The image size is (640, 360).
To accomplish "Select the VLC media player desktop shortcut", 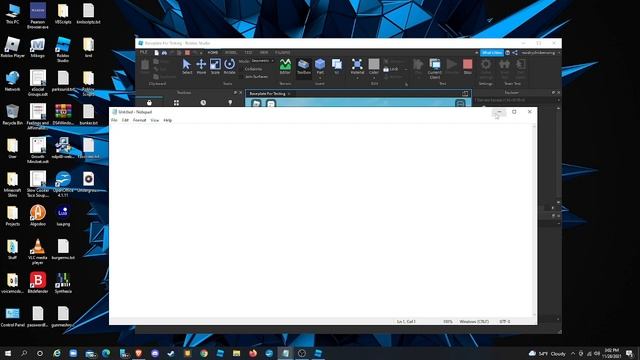I will tap(38, 252).
